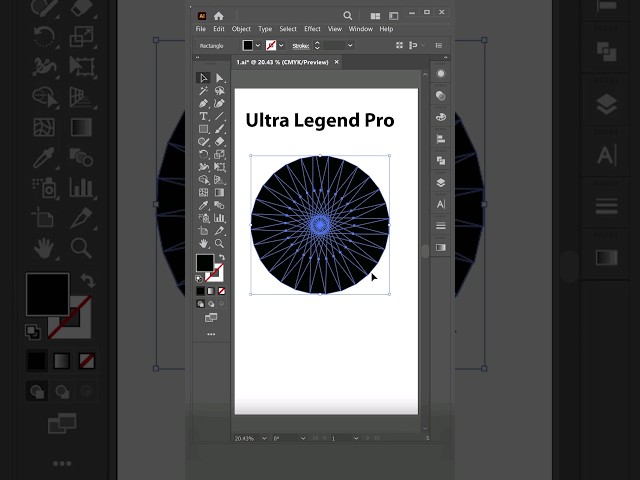Select the Symbol Sprayer tool
Viewport: 640px width, 480px height.
[x=203, y=218]
